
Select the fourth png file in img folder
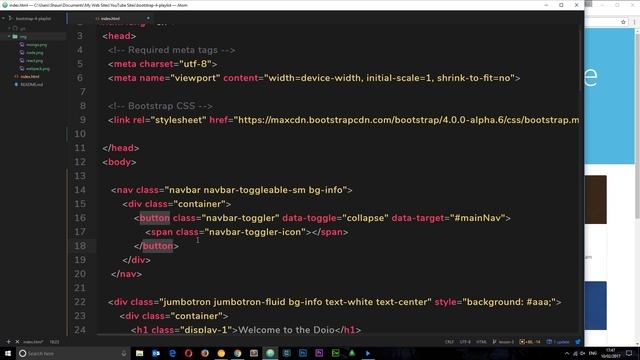38,69
